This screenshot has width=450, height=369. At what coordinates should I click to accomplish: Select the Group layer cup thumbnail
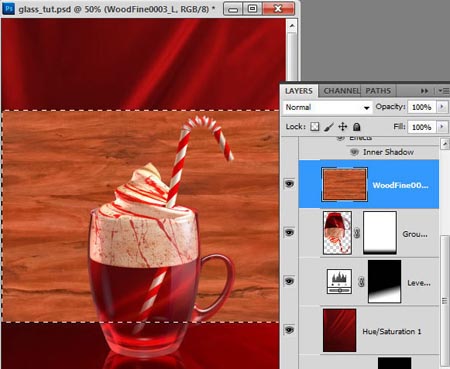point(337,233)
